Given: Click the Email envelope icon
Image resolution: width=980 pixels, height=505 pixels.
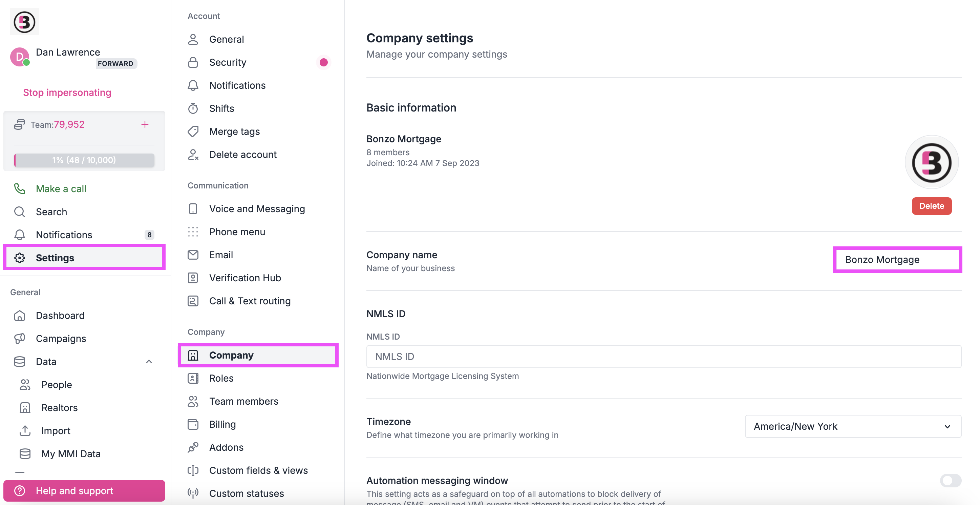Looking at the screenshot, I should (193, 255).
